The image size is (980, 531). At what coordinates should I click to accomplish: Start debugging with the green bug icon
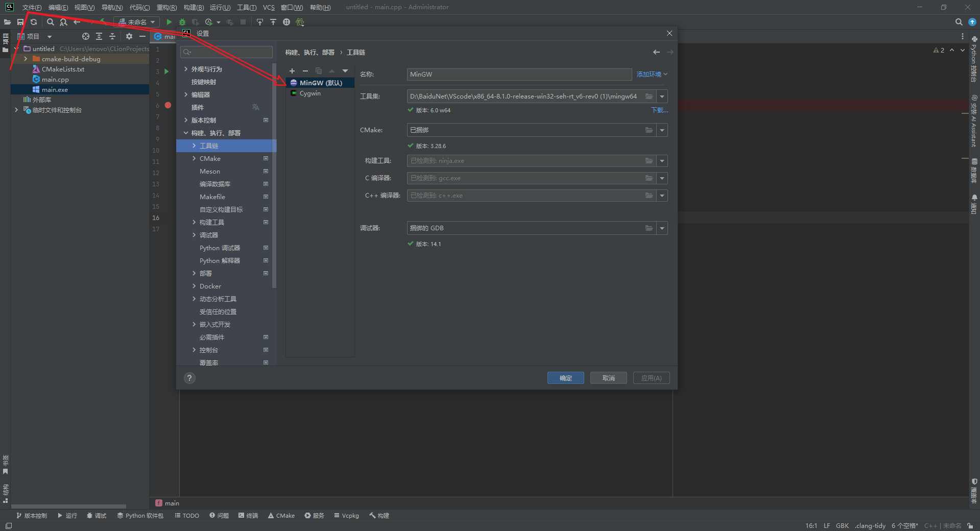[x=182, y=22]
